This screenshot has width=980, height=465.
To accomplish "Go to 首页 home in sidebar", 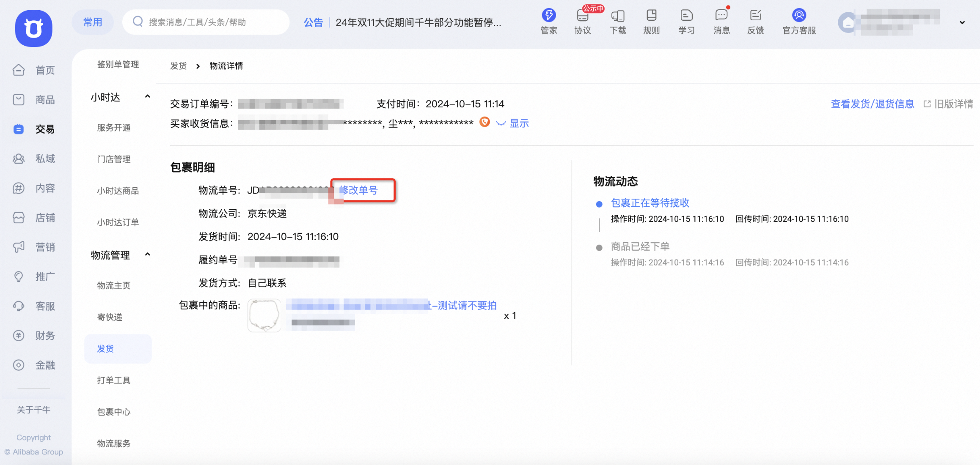I will pyautogui.click(x=34, y=70).
